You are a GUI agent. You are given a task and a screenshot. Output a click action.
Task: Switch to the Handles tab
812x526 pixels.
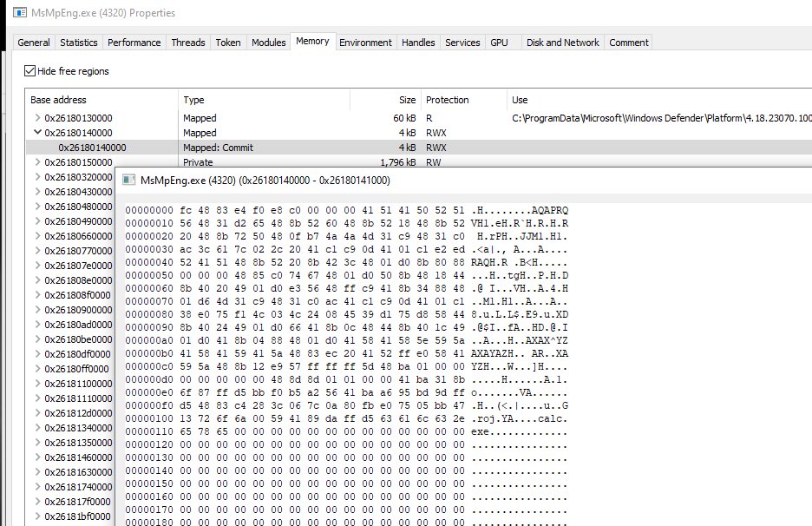click(418, 43)
